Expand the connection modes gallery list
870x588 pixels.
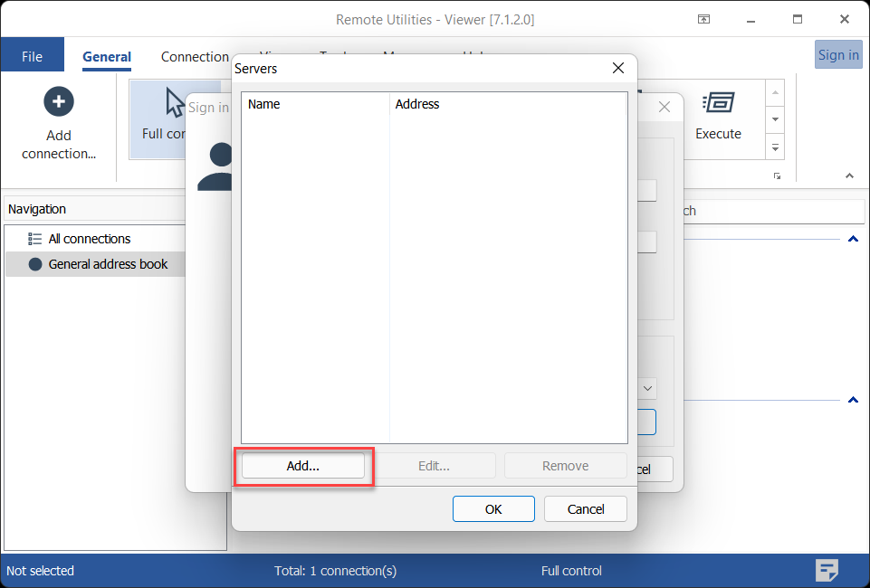coord(775,146)
